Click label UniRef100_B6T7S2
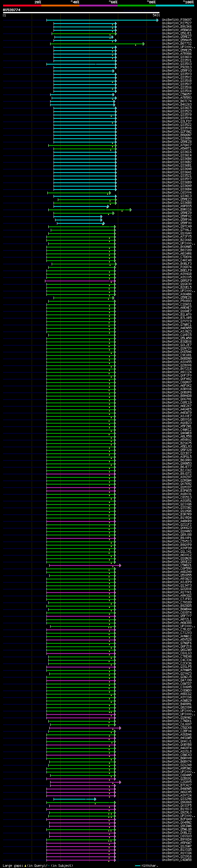The image size is (197, 868). point(177,43)
